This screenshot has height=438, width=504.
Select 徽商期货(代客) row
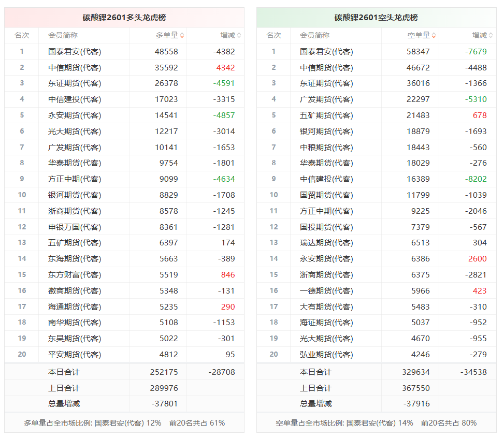[124, 290]
